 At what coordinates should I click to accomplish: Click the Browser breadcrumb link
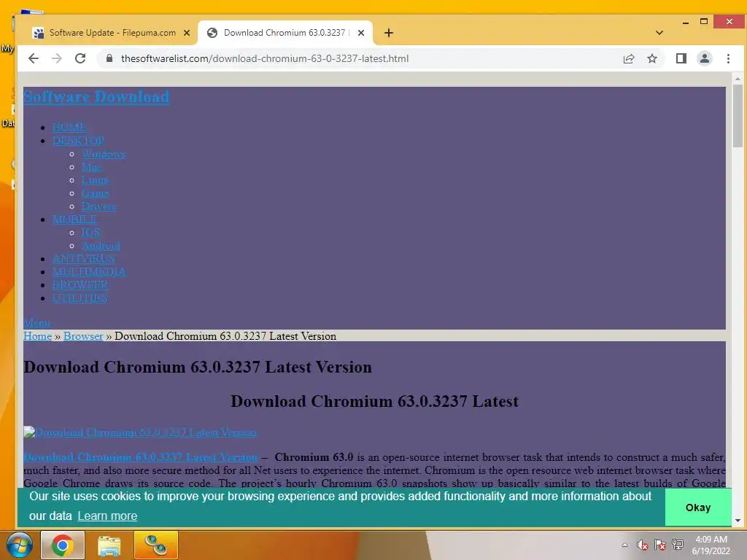coord(83,336)
